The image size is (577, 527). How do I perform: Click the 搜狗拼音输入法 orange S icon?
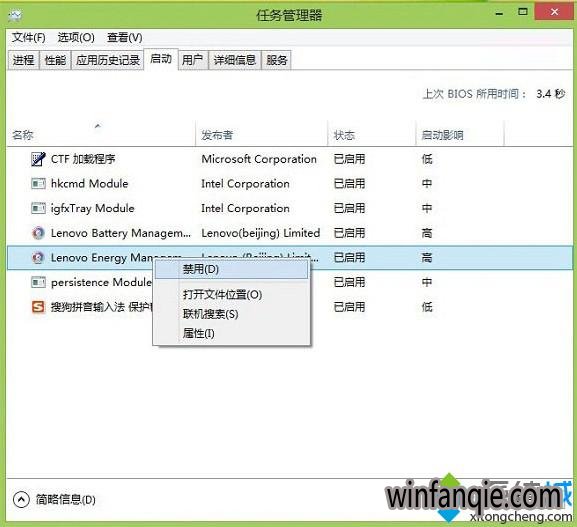(x=38, y=307)
